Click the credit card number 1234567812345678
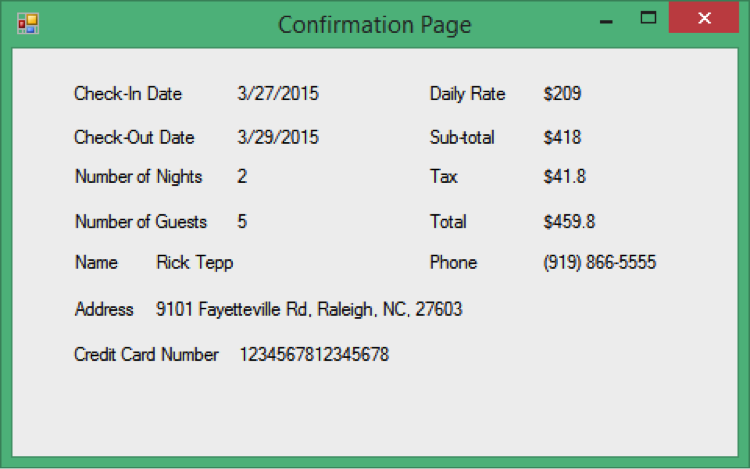The image size is (750, 469). pos(314,354)
